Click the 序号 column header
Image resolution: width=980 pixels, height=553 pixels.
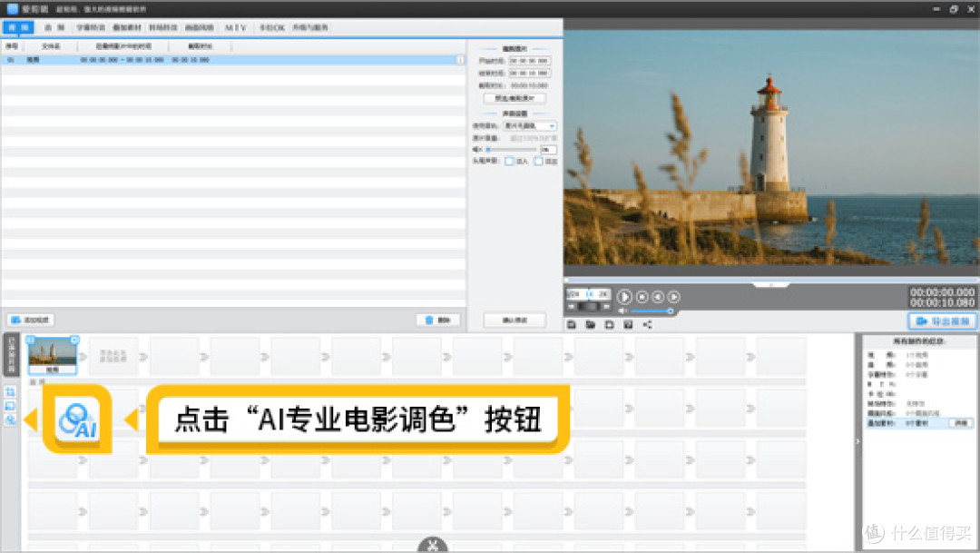(12, 46)
